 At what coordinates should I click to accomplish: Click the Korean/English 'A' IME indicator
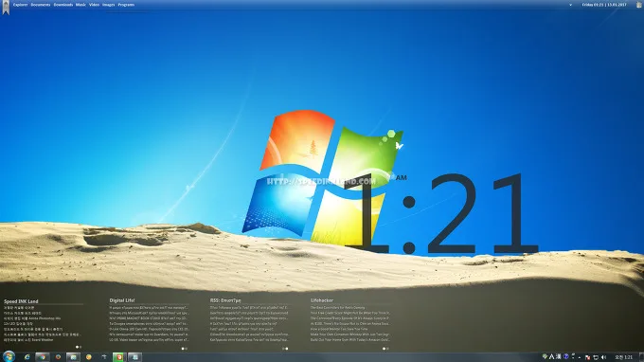point(551,357)
